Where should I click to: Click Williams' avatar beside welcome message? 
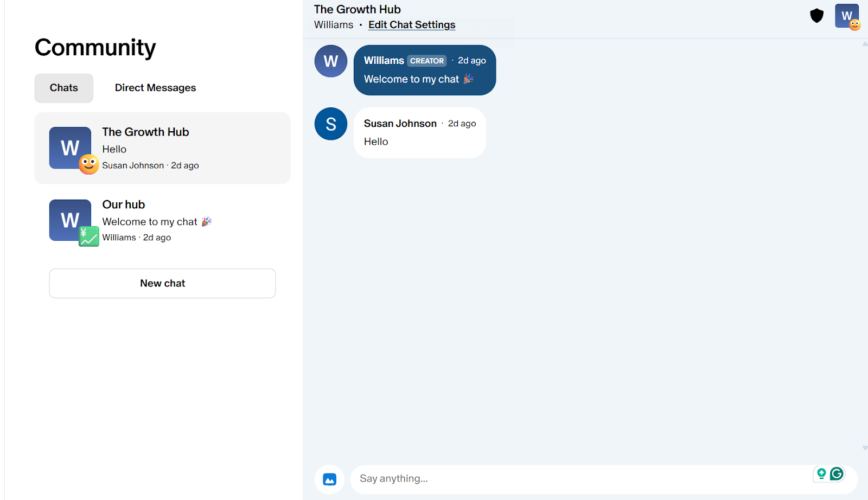(331, 61)
